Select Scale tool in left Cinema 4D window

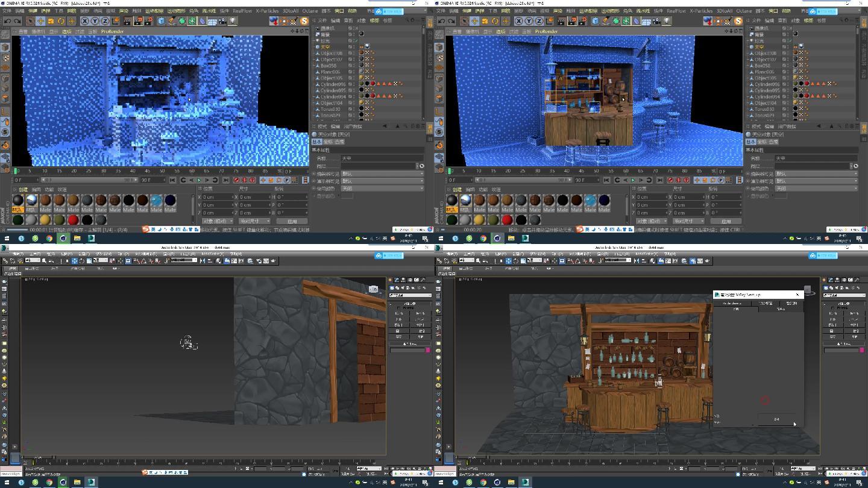click(x=51, y=20)
